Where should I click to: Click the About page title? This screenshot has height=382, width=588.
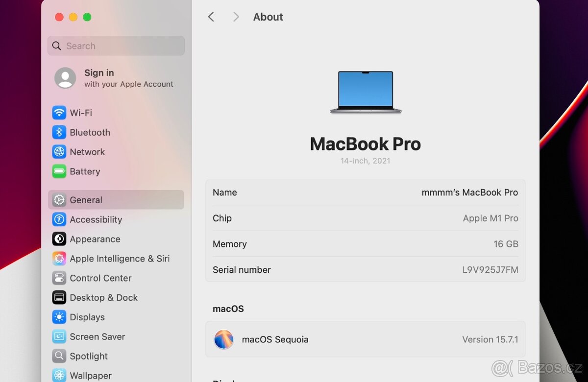click(x=268, y=17)
